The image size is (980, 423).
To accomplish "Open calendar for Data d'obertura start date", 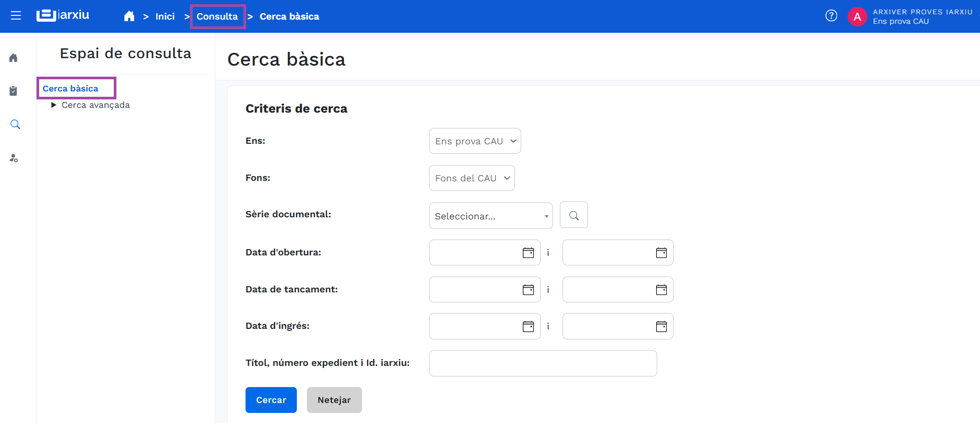I will point(528,253).
